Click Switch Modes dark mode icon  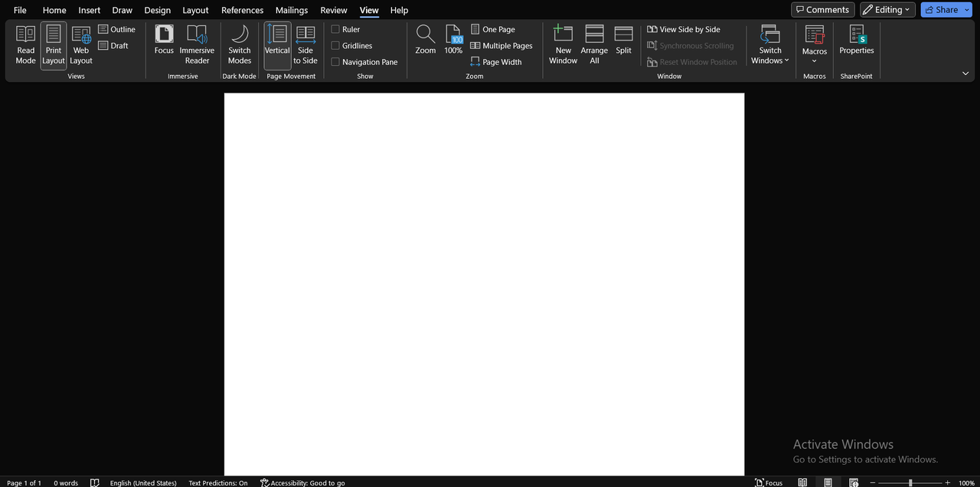click(240, 45)
